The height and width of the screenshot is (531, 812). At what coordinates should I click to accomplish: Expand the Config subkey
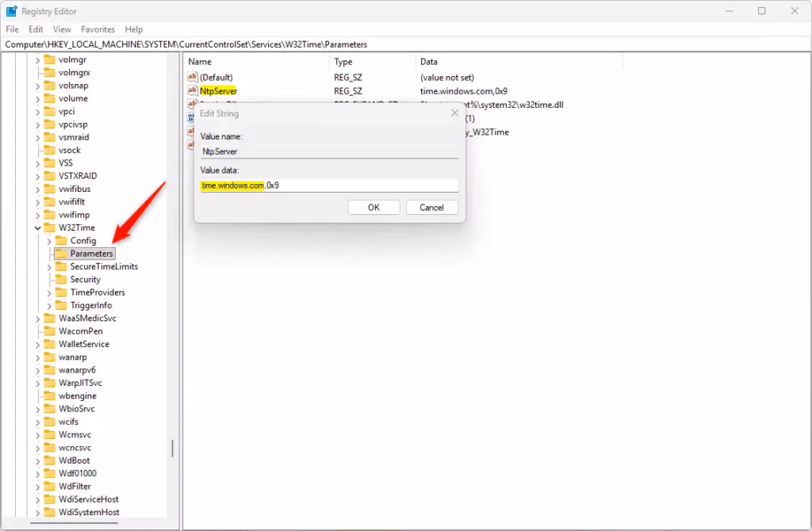click(49, 241)
